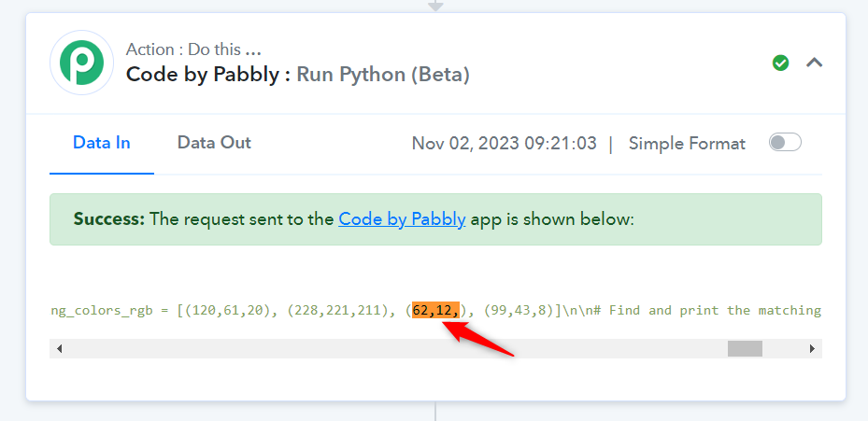Image resolution: width=868 pixels, height=421 pixels.
Task: Click the orange highlighted 62,12, text
Action: (x=435, y=310)
